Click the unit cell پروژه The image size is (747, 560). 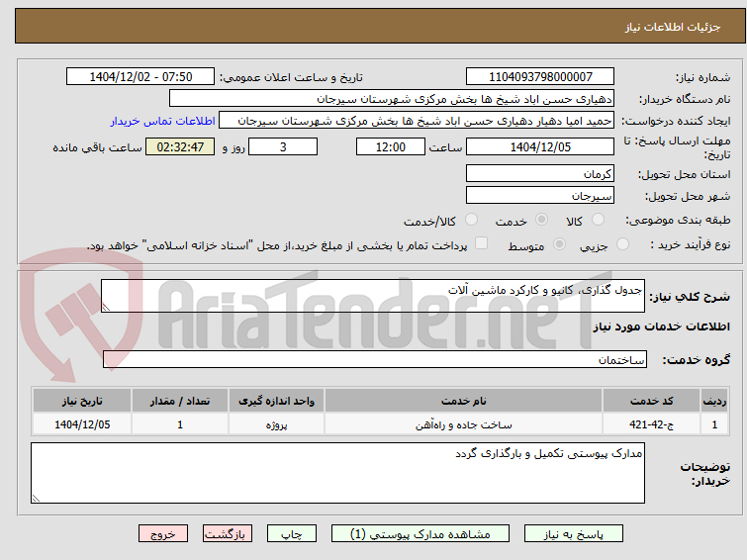[276, 424]
